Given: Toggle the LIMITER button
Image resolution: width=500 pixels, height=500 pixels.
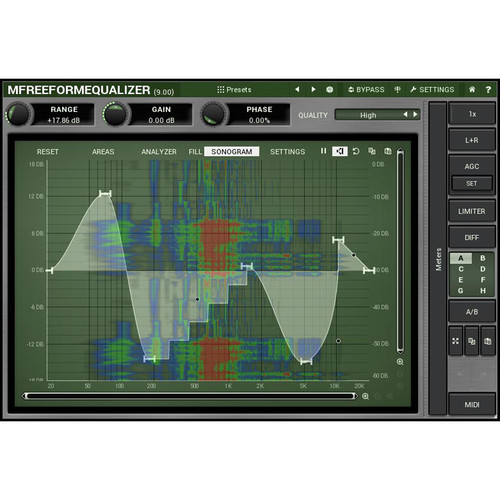Looking at the screenshot, I should (x=472, y=211).
